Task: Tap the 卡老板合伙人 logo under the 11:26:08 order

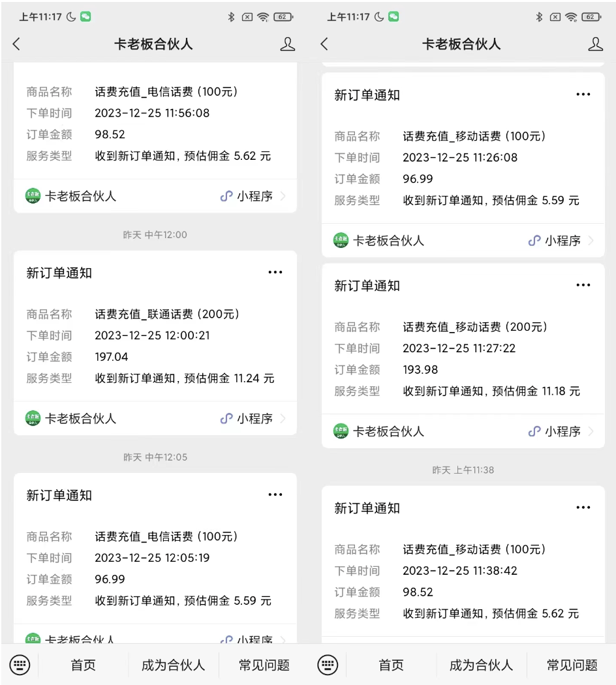Action: (x=341, y=240)
